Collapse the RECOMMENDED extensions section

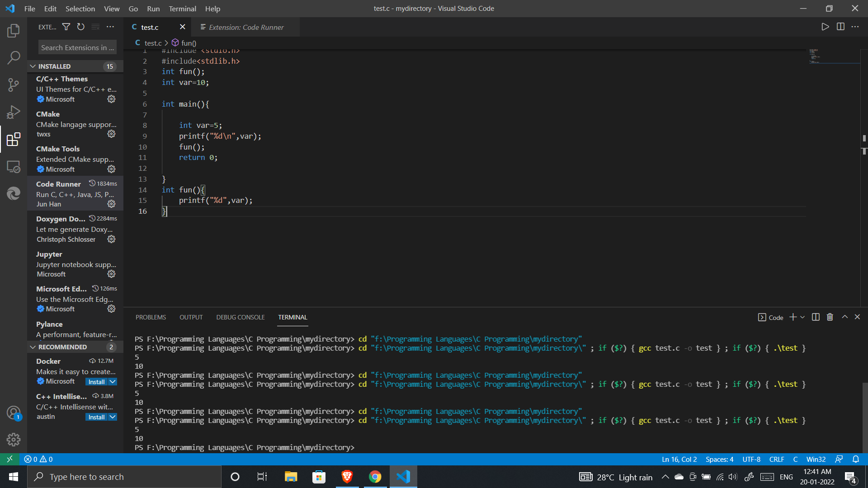tap(75, 347)
